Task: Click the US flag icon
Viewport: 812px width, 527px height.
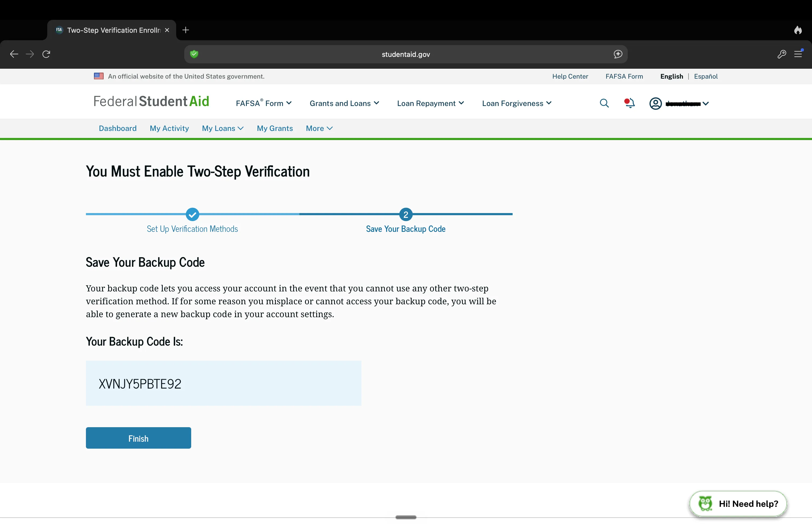Action: point(99,76)
